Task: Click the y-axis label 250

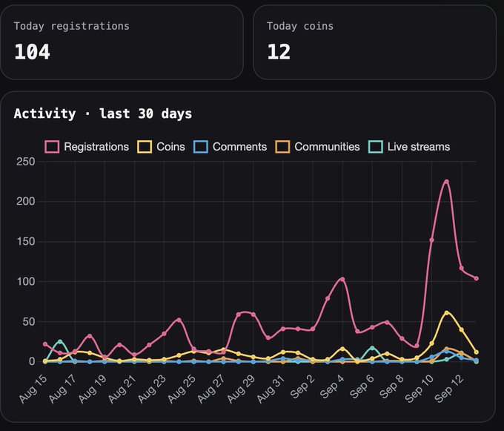Action: pyautogui.click(x=26, y=162)
